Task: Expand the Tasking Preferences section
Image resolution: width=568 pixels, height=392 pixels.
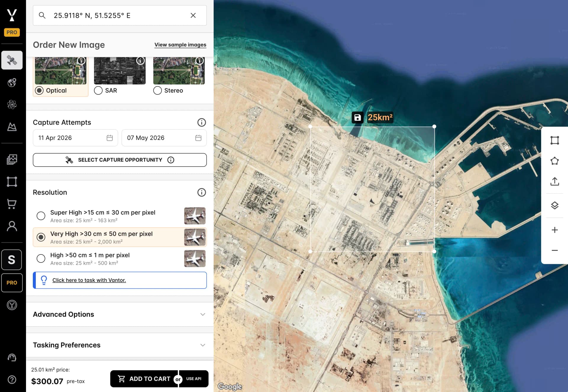Action: pyautogui.click(x=120, y=345)
